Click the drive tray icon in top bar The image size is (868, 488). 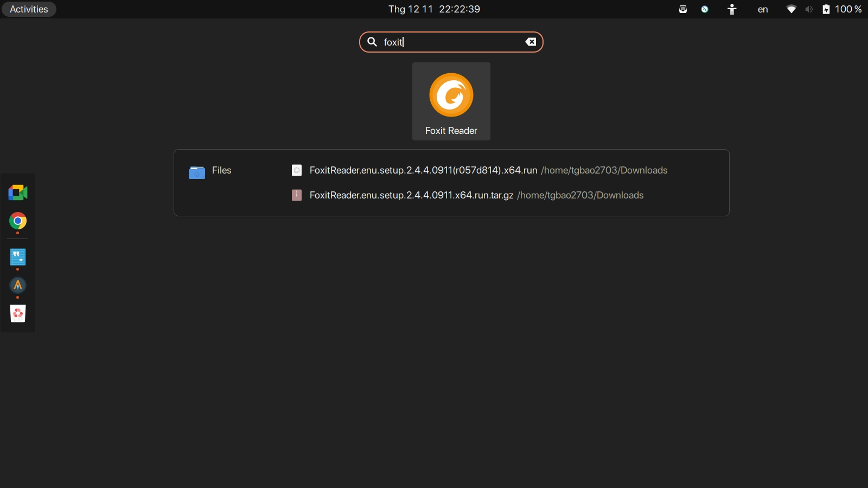click(x=683, y=9)
